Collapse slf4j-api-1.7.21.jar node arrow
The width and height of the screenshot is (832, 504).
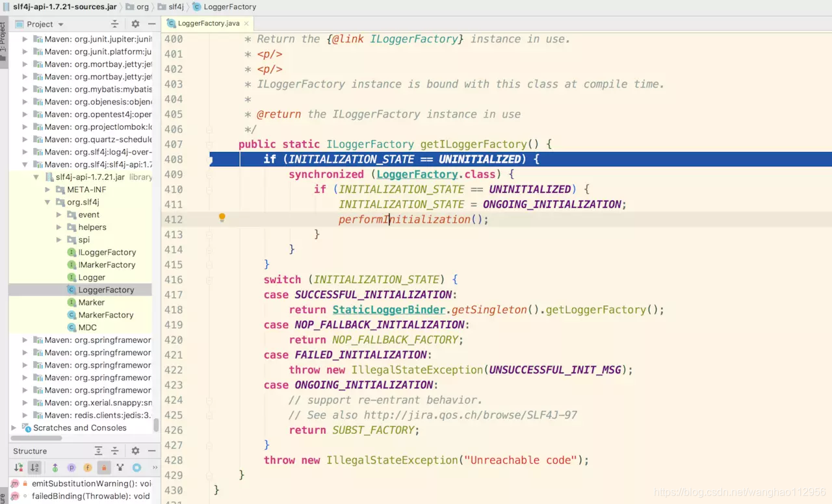[36, 177]
